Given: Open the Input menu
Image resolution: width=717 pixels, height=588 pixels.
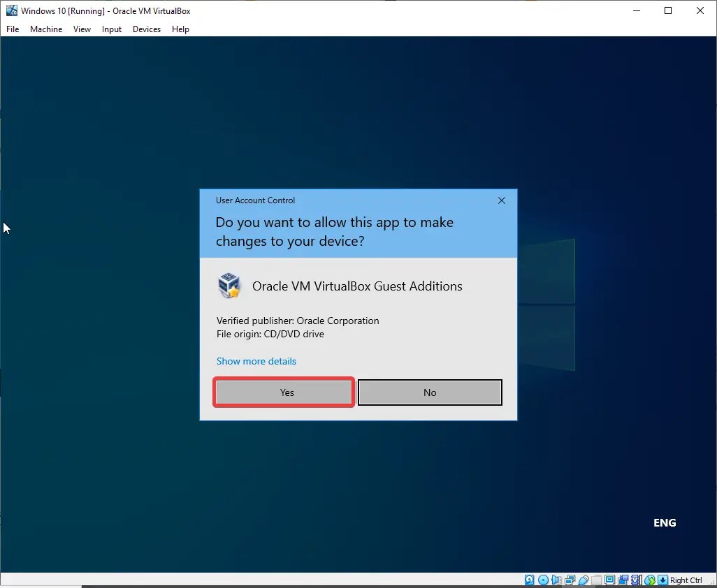Looking at the screenshot, I should (111, 29).
